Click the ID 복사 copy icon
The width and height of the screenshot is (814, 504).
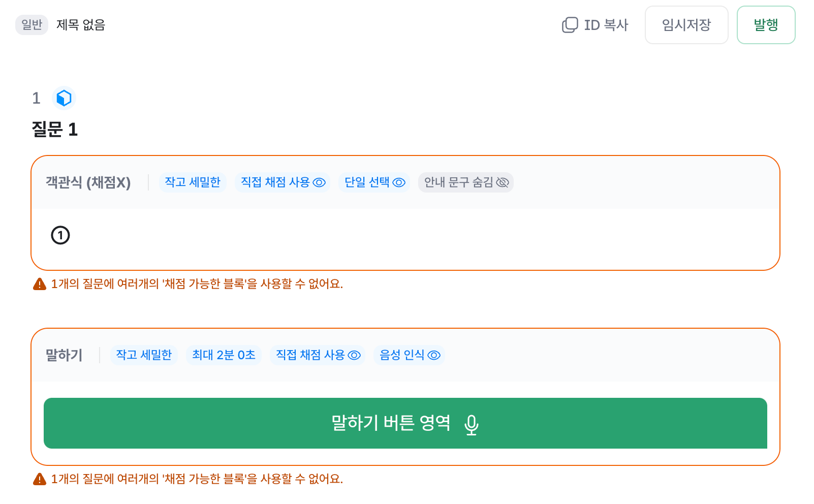570,25
